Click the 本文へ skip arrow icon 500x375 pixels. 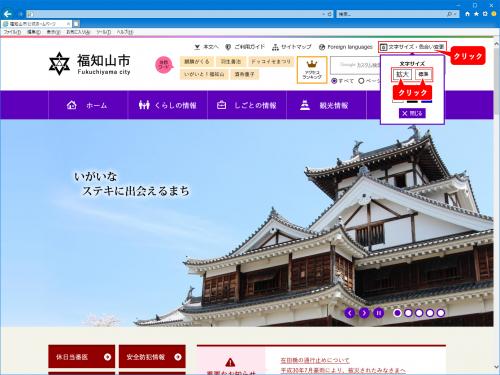197,47
